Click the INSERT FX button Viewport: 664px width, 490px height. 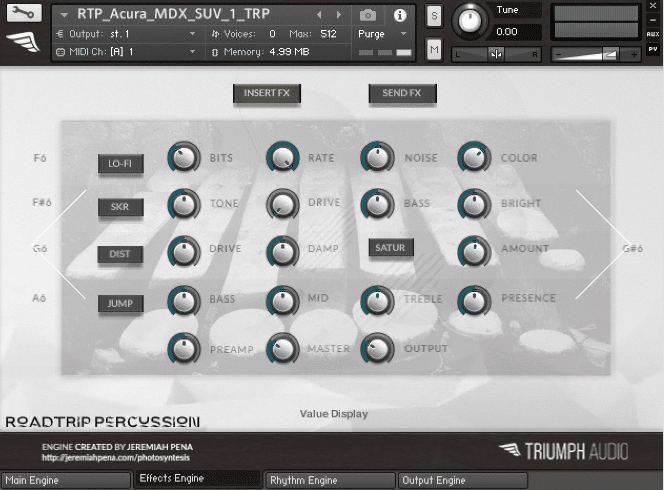(x=267, y=93)
